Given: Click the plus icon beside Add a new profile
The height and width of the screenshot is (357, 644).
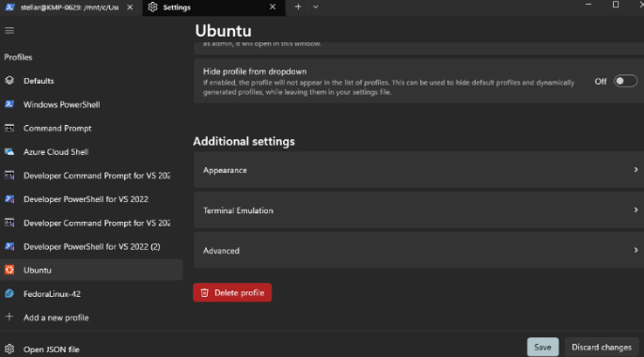Looking at the screenshot, I should pos(9,317).
